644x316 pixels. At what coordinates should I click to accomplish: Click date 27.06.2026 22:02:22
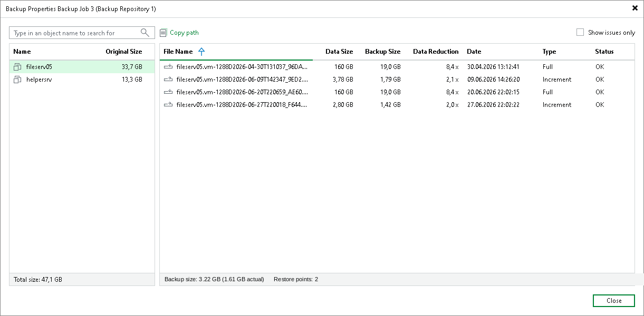pyautogui.click(x=493, y=105)
